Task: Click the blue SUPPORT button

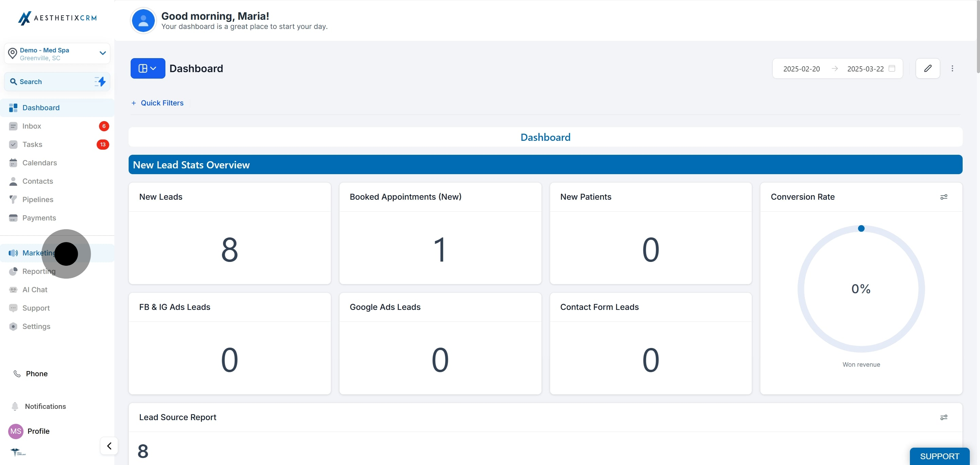Action: pos(939,456)
